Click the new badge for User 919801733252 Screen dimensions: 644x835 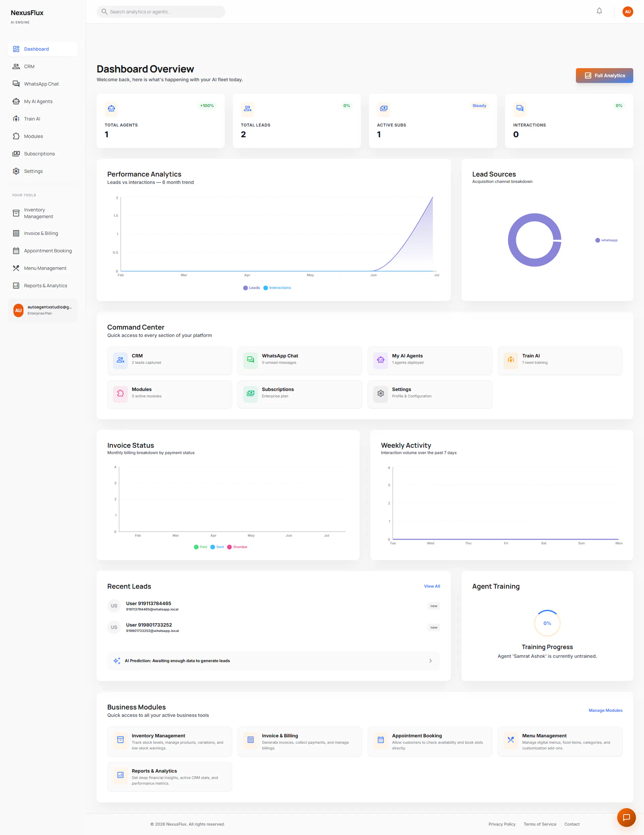click(434, 627)
